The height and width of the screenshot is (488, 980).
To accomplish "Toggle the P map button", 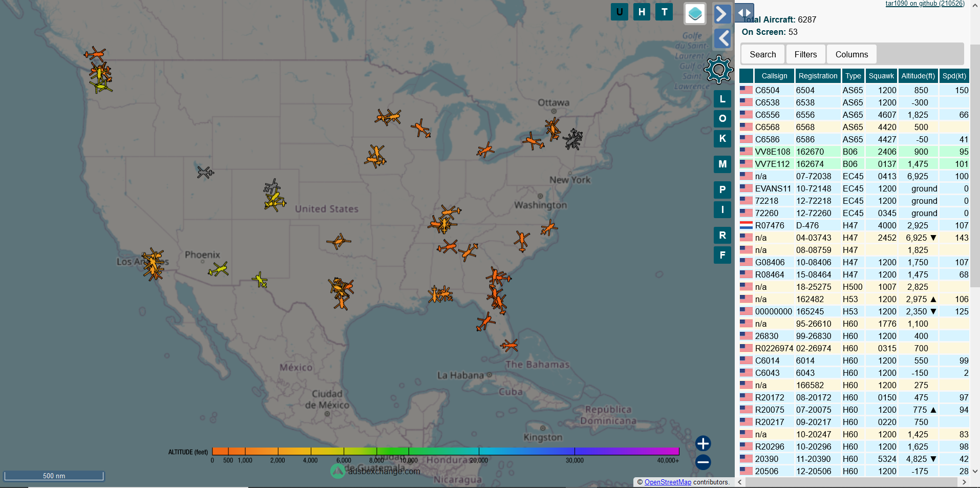I will [x=722, y=189].
